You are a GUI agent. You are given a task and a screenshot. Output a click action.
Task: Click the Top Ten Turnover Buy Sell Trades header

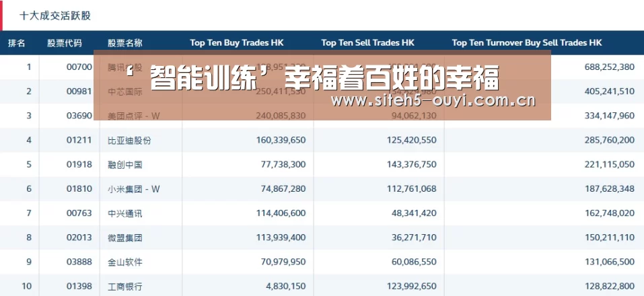527,42
